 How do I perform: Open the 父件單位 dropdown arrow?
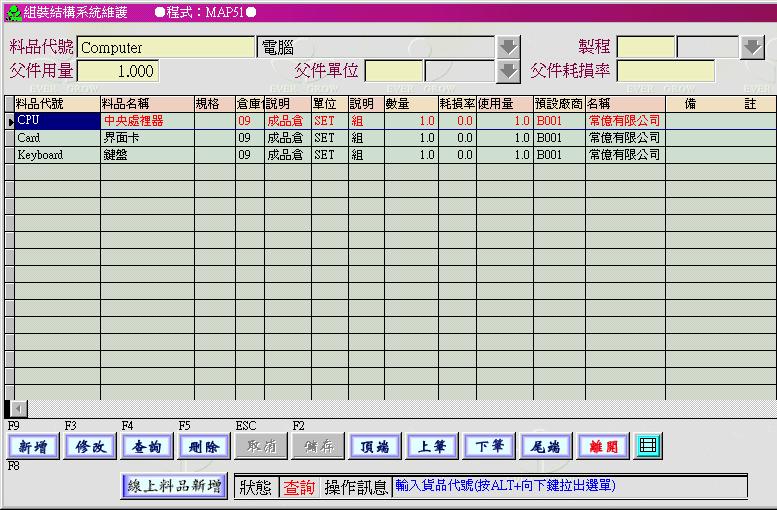coord(509,71)
